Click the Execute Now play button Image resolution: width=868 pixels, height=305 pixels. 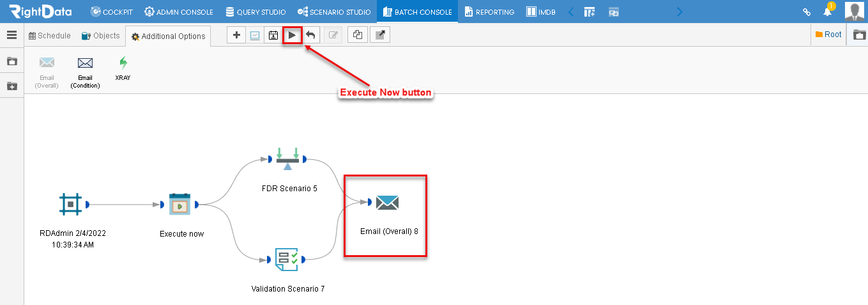pos(292,35)
